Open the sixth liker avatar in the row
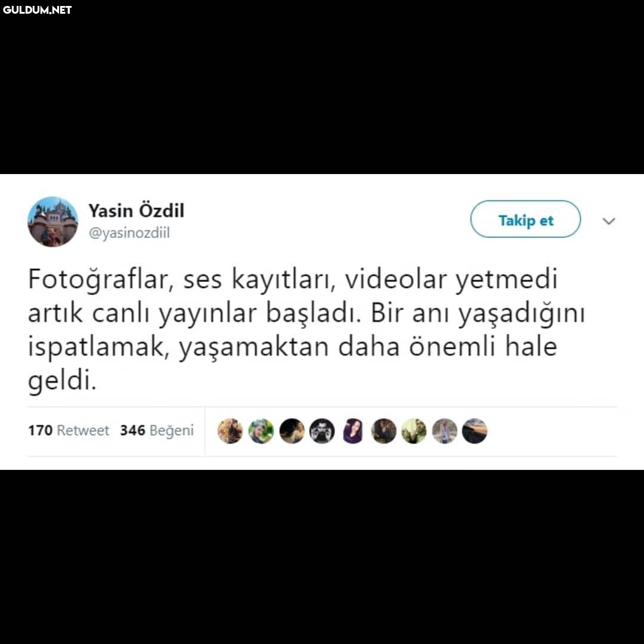This screenshot has height=644, width=644. tap(383, 431)
